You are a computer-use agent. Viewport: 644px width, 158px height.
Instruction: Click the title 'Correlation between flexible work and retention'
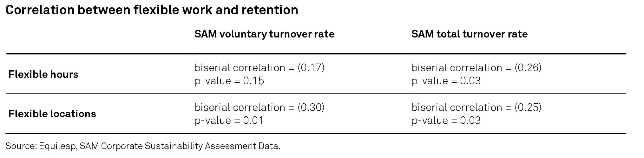(152, 10)
